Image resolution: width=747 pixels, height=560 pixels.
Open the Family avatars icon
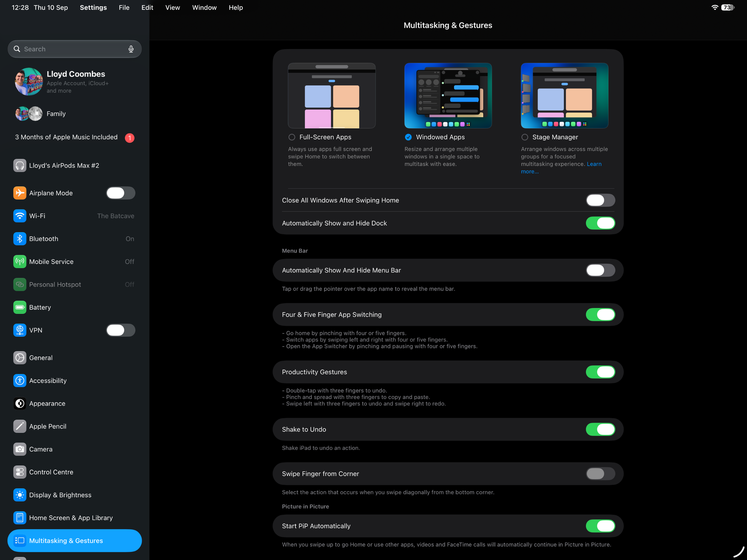[x=29, y=114]
